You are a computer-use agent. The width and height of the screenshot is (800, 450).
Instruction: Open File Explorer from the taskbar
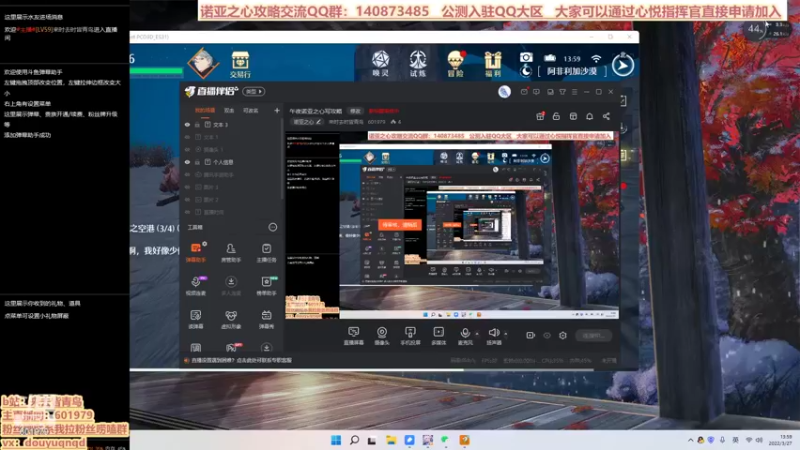[x=391, y=440]
